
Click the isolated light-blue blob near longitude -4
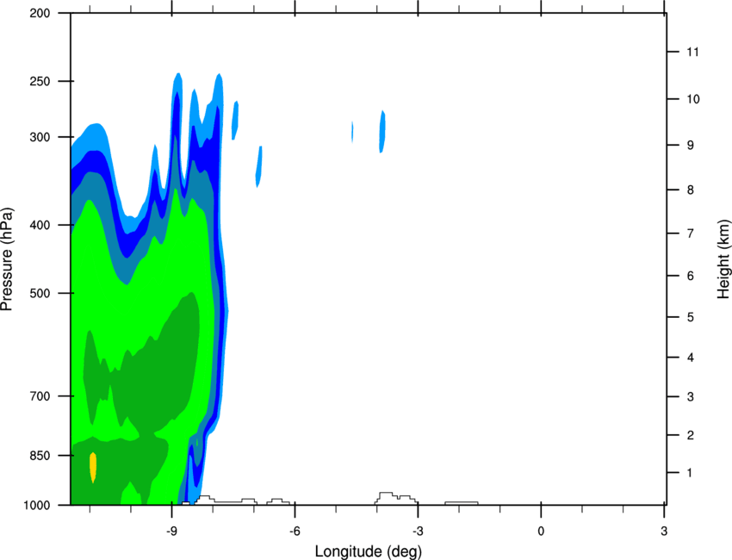(382, 132)
